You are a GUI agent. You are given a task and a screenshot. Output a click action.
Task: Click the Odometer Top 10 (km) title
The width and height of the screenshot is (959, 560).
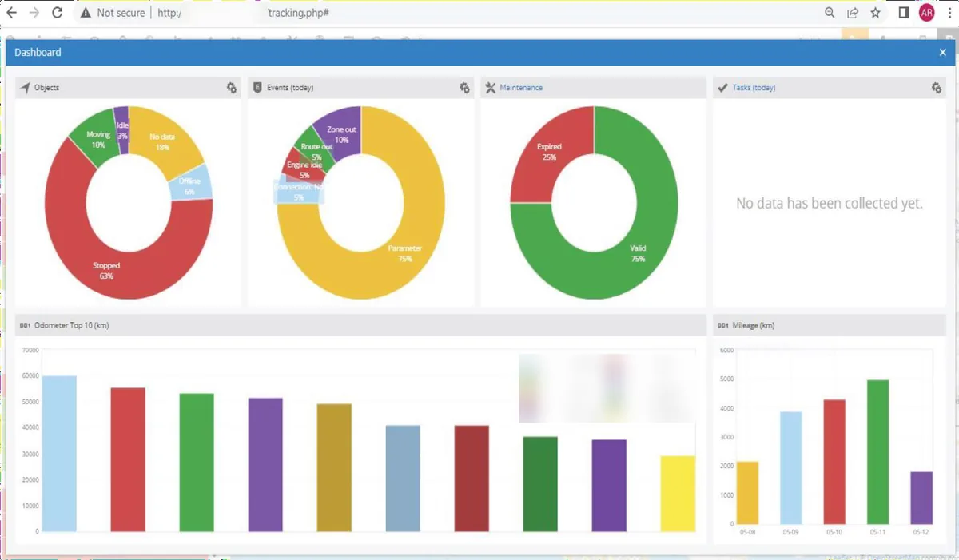click(72, 325)
